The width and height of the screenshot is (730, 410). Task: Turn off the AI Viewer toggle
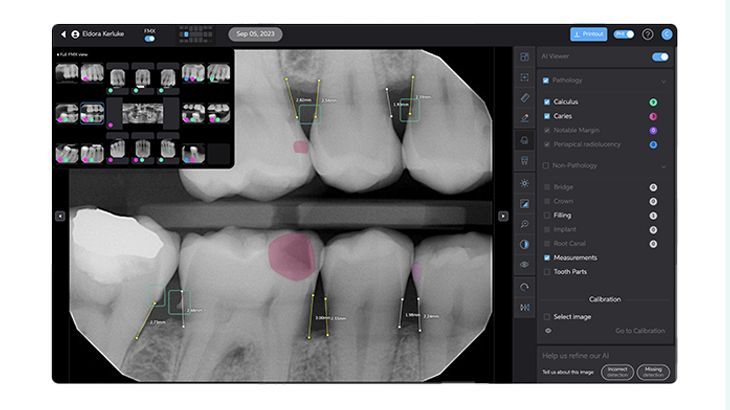point(660,57)
